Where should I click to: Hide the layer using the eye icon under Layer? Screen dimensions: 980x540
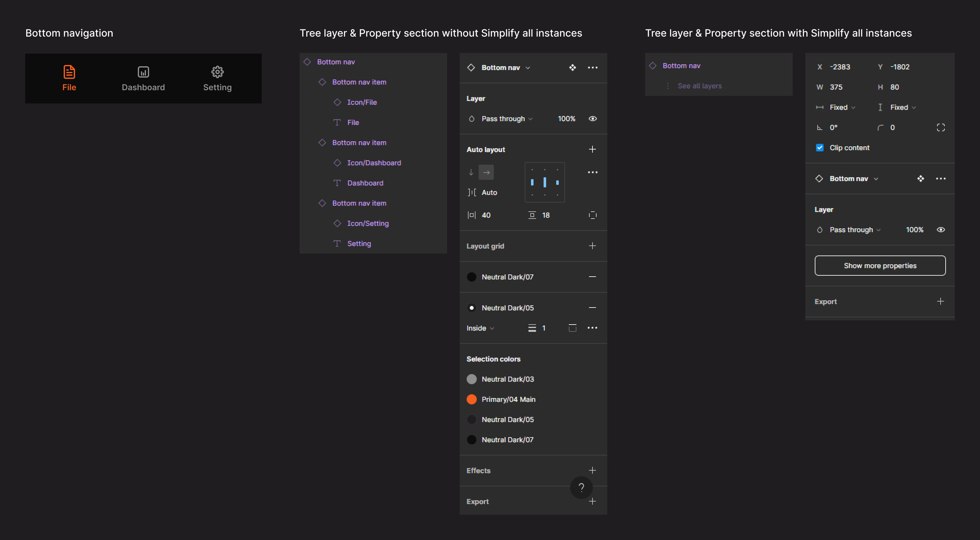click(x=592, y=118)
